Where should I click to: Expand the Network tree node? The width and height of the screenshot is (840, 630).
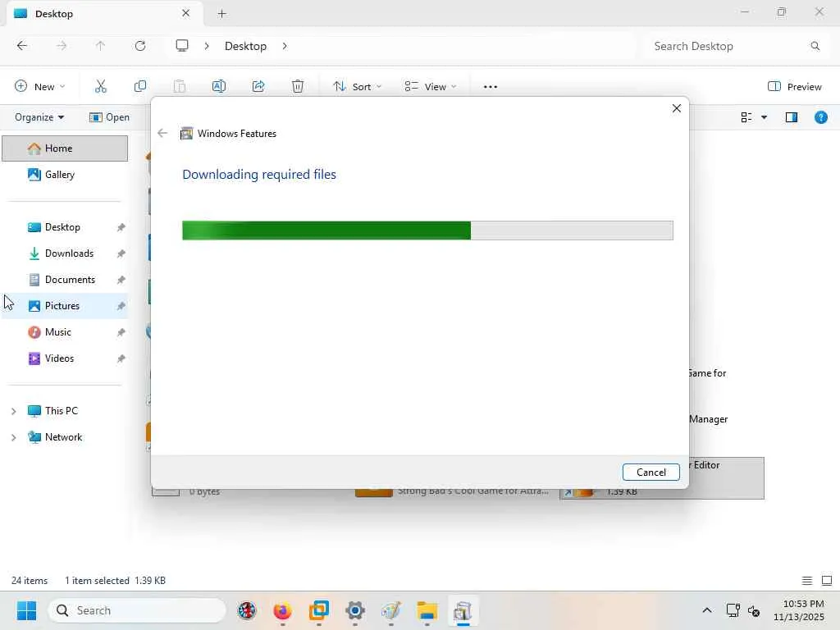13,437
